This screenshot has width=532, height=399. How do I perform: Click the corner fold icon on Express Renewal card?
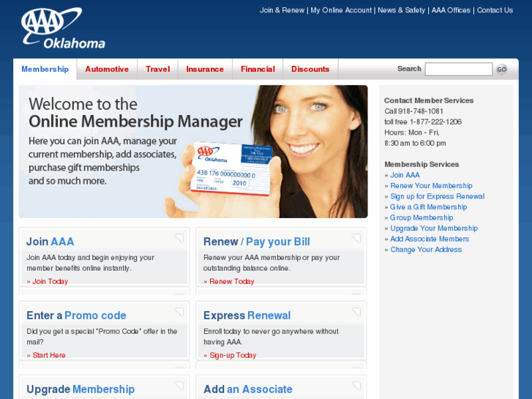(356, 312)
